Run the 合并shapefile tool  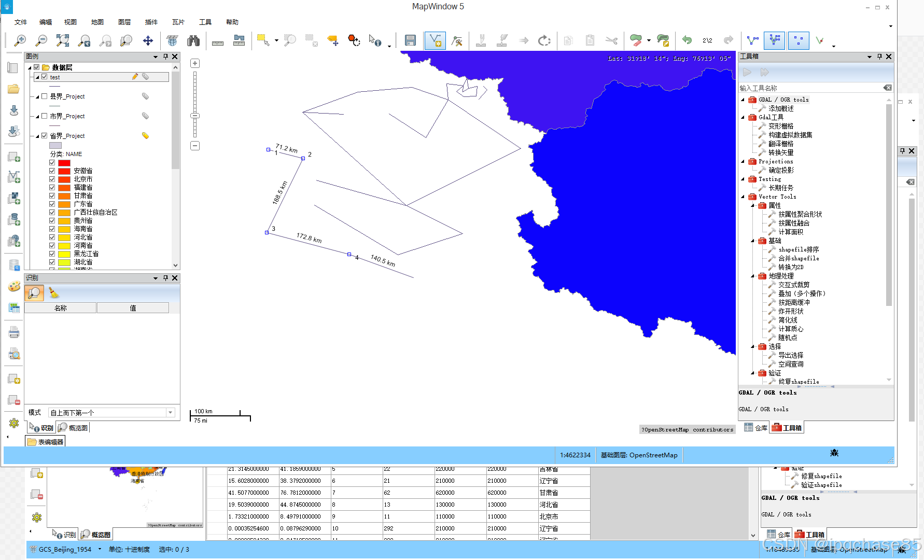coord(798,258)
